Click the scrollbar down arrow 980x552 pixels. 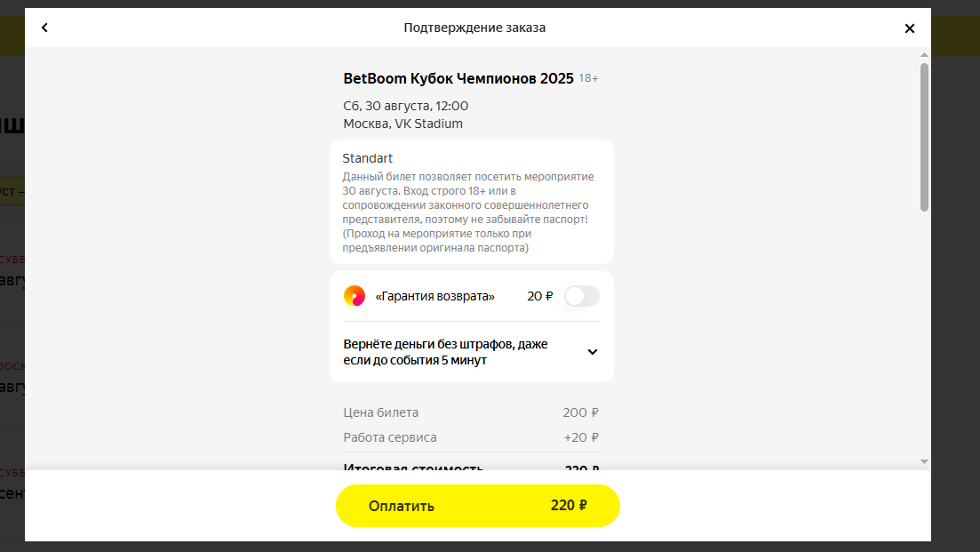pyautogui.click(x=924, y=461)
